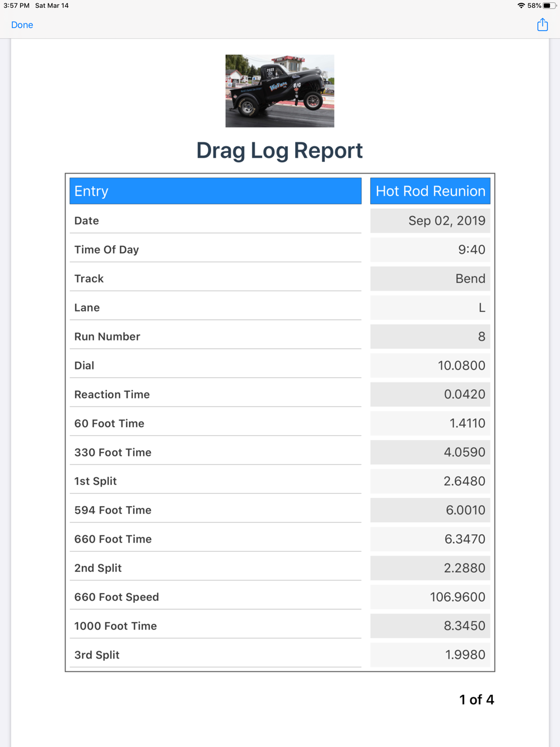This screenshot has width=560, height=747.
Task: Tap the wheelie truck photo thumbnail
Action: click(x=280, y=91)
